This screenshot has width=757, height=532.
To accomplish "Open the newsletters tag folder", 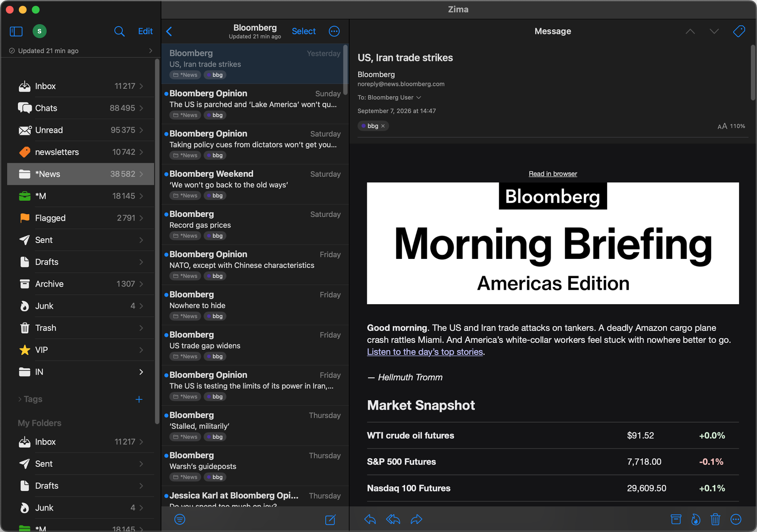I will coord(81,152).
